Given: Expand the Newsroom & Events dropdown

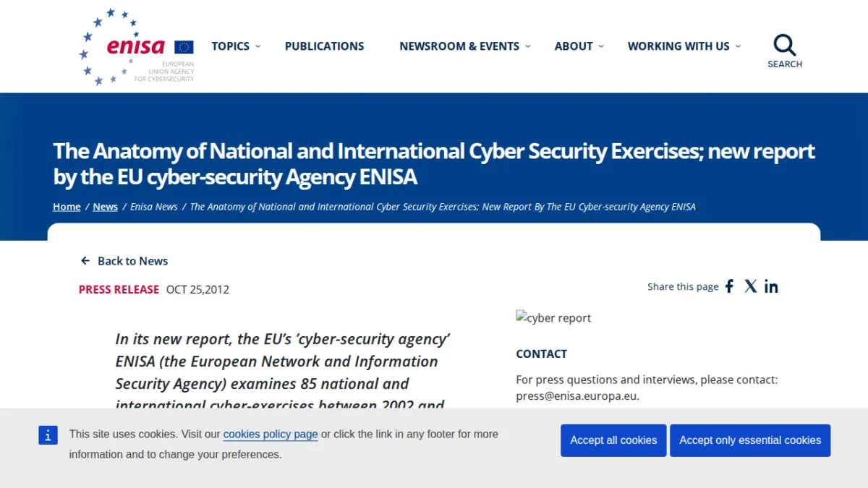Looking at the screenshot, I should click(528, 46).
